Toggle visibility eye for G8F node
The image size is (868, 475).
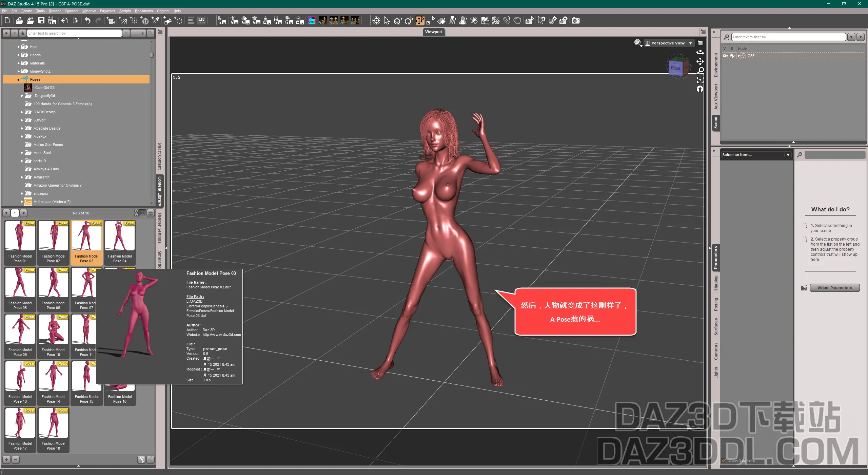pyautogui.click(x=725, y=56)
